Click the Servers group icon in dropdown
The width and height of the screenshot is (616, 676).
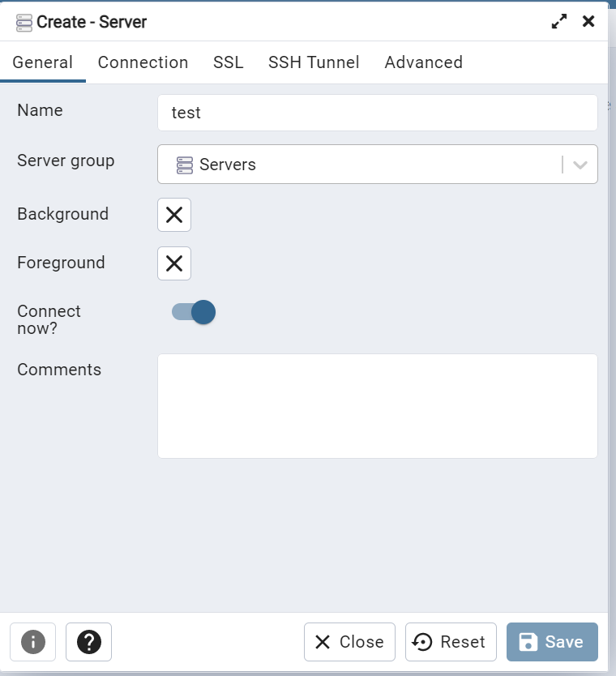tap(185, 165)
